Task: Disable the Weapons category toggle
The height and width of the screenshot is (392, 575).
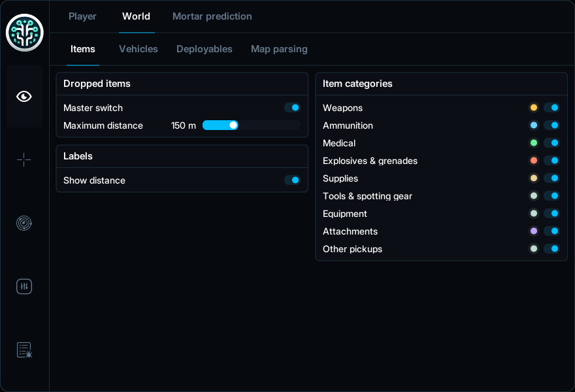Action: (x=551, y=107)
